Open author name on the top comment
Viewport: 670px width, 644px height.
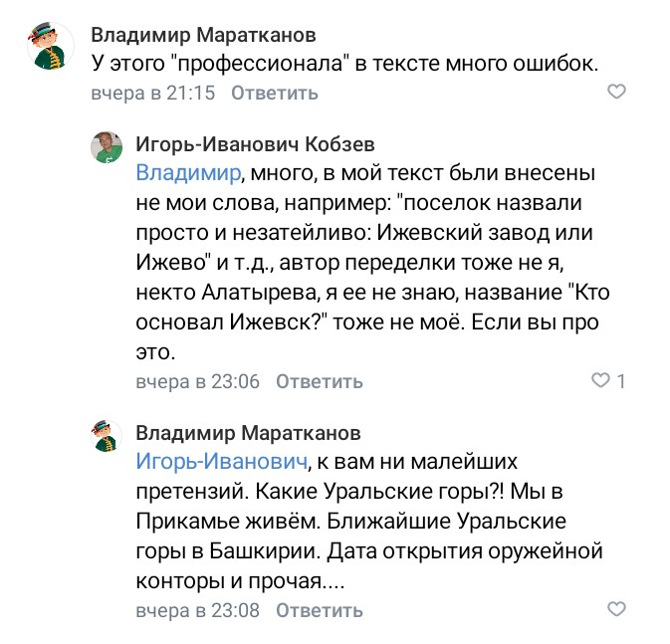tap(204, 35)
